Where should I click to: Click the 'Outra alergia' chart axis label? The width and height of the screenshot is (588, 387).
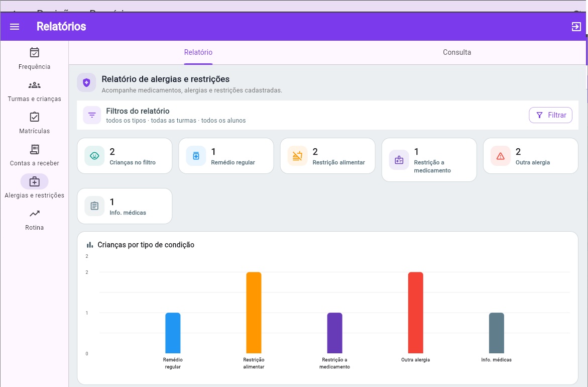pos(415,359)
